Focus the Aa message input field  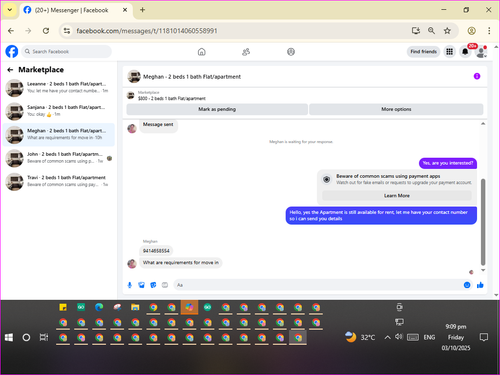pos(318,285)
